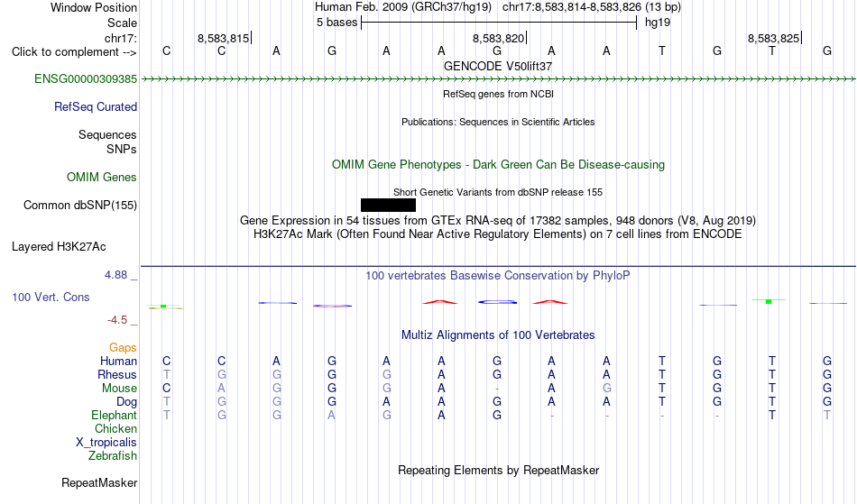Click the first C base in reference sequence row

coord(167,51)
